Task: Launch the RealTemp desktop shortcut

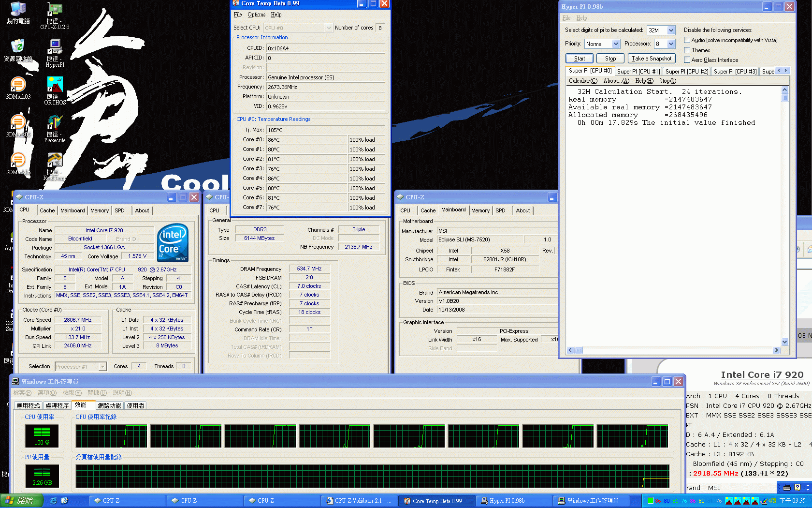Action: (55, 166)
